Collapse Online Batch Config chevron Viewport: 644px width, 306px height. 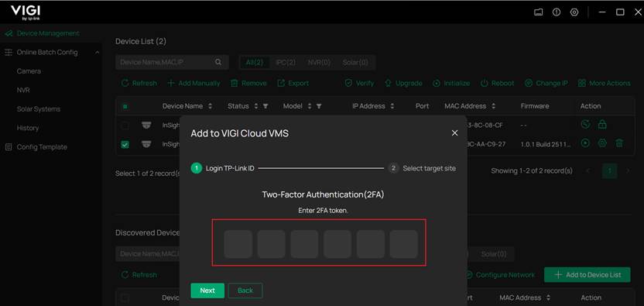click(97, 52)
